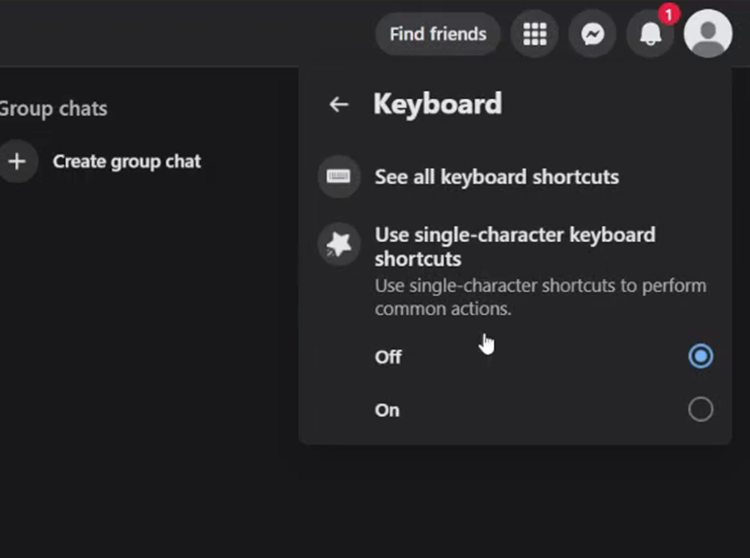Click the red notification count badge
Screen dimensions: 750x558
click(x=669, y=15)
